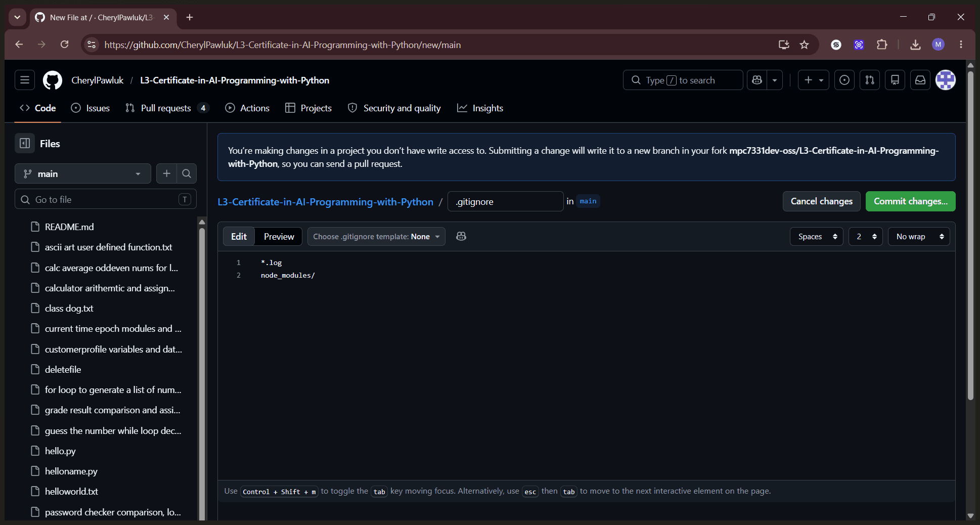Viewport: 980px width, 525px height.
Task: Expand the Copilot dropdown arrow in the header
Action: [775, 80]
